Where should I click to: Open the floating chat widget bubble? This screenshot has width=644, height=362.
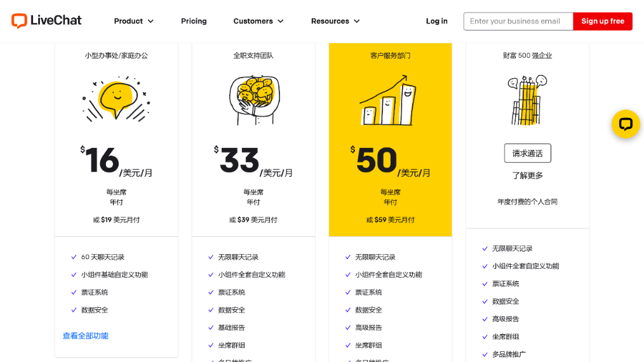click(x=626, y=124)
